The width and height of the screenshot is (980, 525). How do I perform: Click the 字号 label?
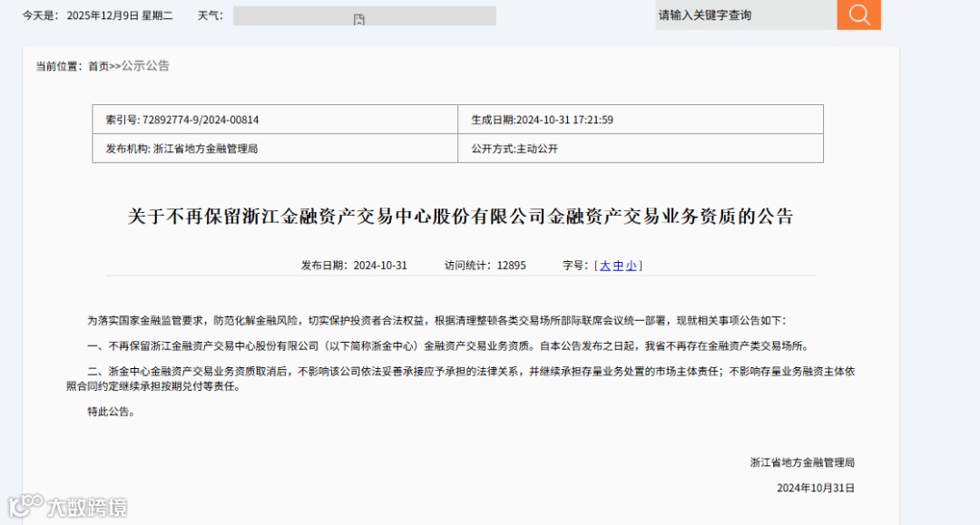(x=575, y=266)
